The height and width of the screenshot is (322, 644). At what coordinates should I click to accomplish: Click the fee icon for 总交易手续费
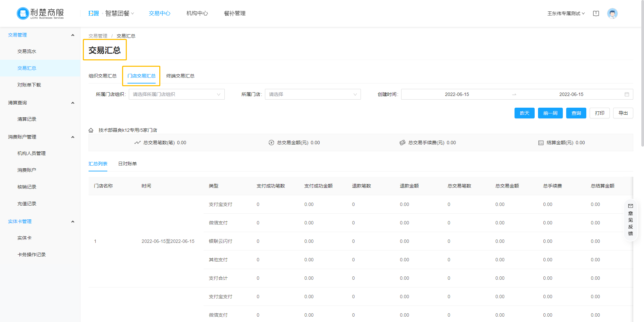click(402, 143)
